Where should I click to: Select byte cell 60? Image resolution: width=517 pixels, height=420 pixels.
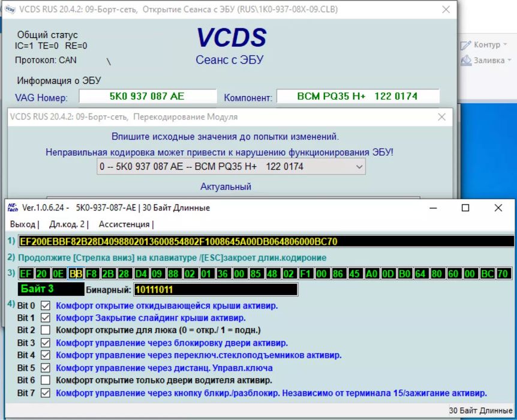[x=455, y=274]
